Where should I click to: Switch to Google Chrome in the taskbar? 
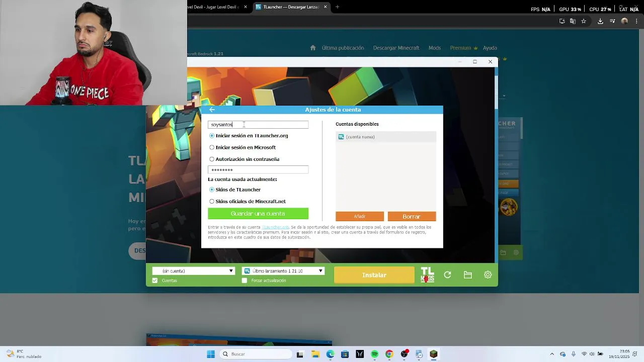click(x=389, y=354)
